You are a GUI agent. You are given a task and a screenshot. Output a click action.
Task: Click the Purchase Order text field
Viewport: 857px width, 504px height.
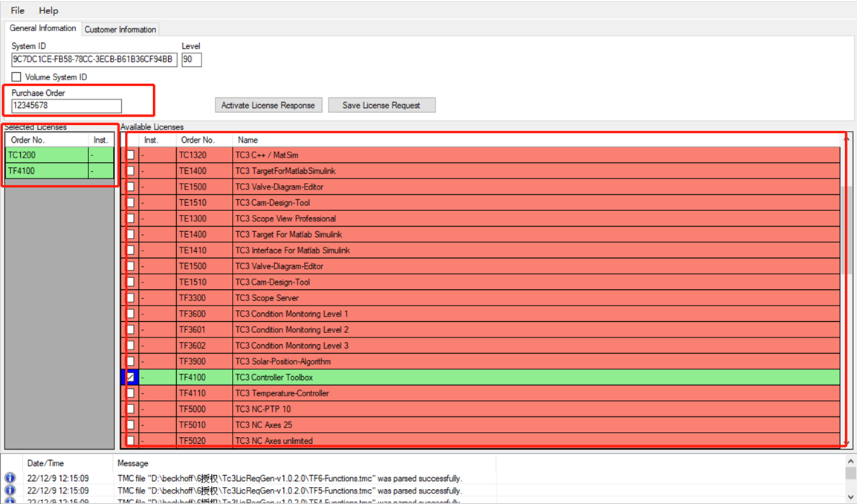67,106
